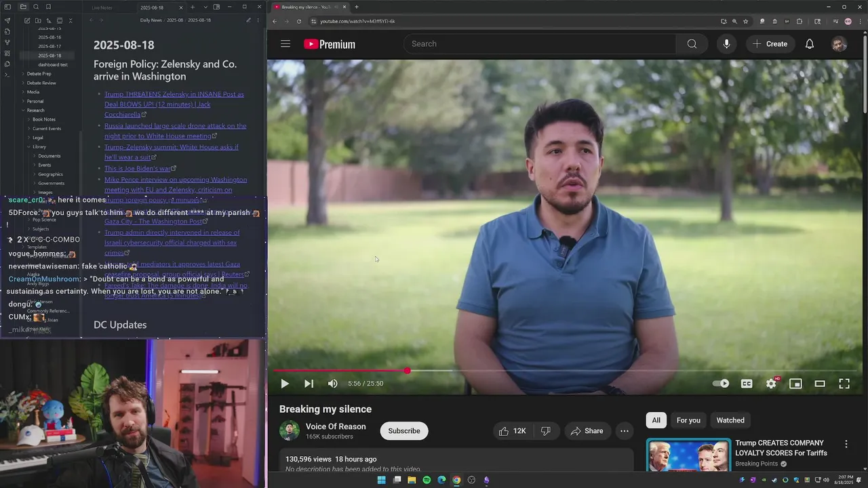Open more actions ellipsis under the video
This screenshot has height=488, width=868.
click(x=625, y=431)
